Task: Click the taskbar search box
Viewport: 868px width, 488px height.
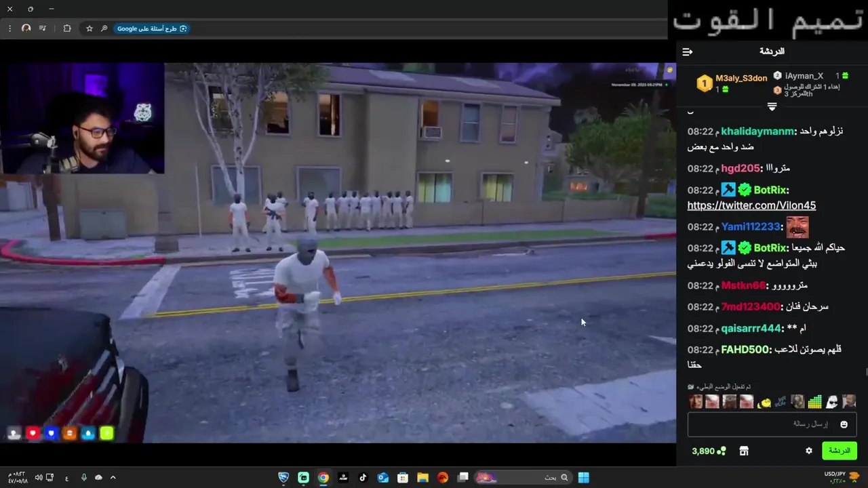Action: click(x=523, y=477)
